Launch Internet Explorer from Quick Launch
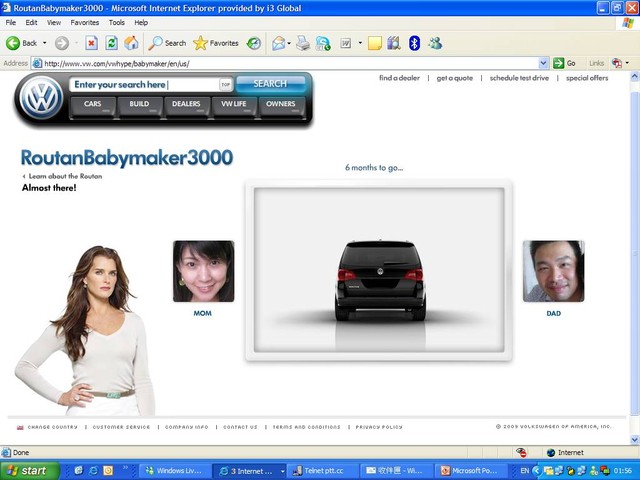 [x=93, y=471]
